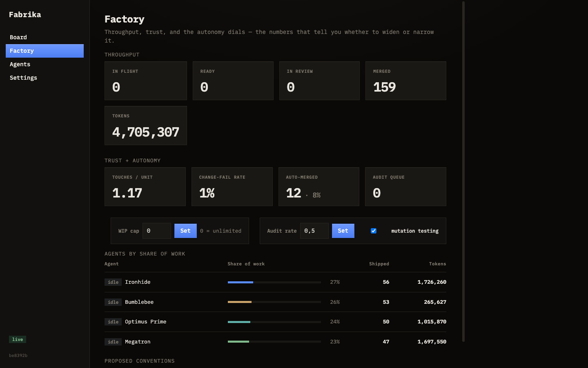The height and width of the screenshot is (368, 588).
Task: Select the Factory sidebar item
Action: [45, 51]
